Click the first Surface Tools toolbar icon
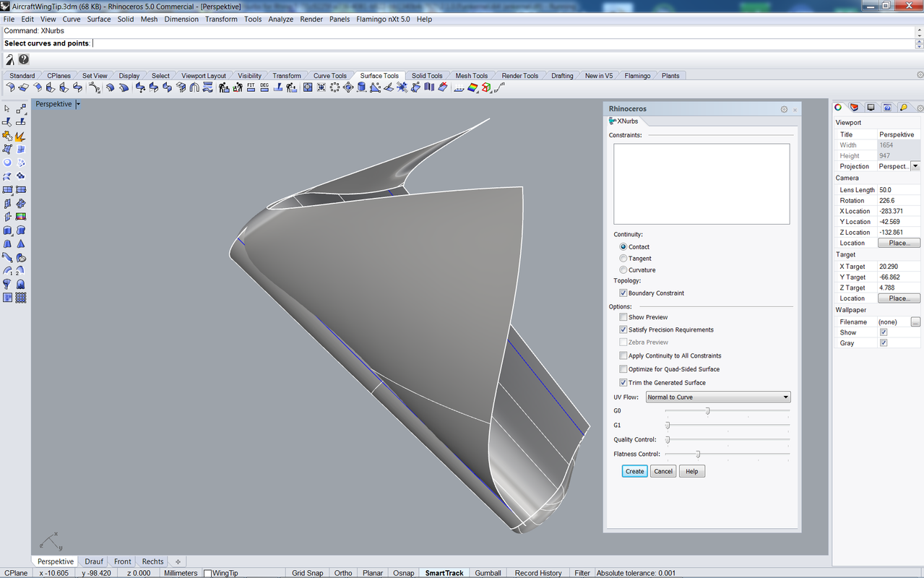 tap(10, 87)
